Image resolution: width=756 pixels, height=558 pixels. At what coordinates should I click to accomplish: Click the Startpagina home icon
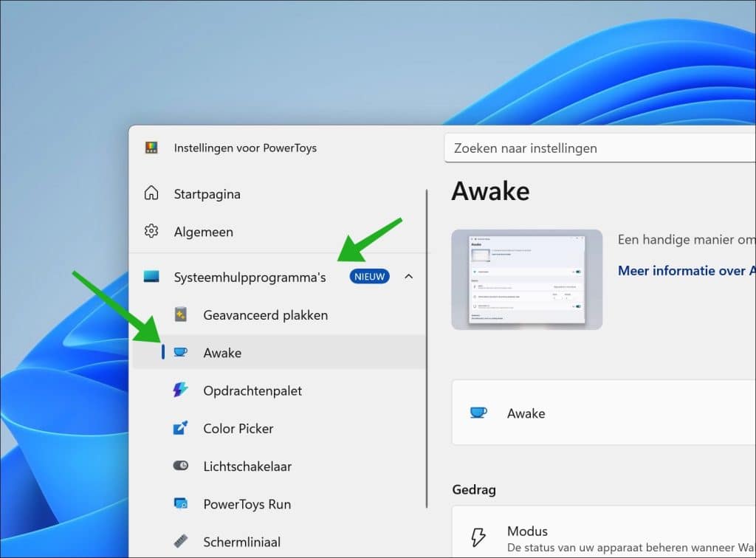tap(151, 193)
